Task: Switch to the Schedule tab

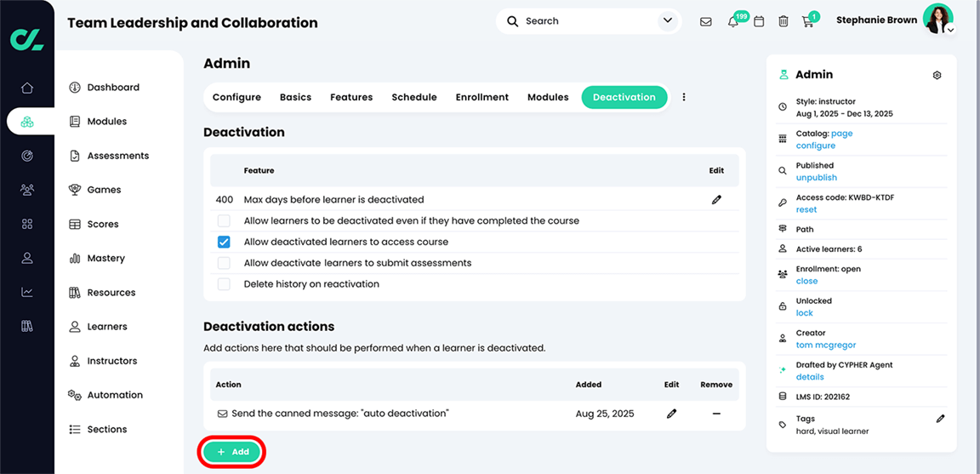Action: [414, 97]
